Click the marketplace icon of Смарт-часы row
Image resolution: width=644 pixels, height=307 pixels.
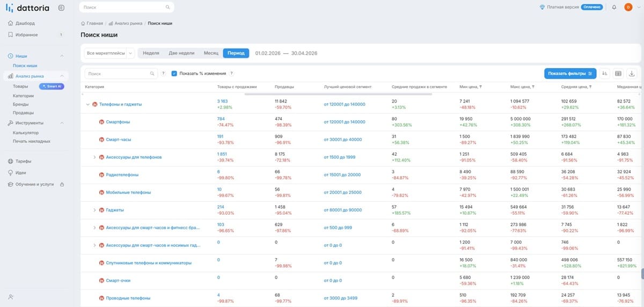click(x=101, y=140)
